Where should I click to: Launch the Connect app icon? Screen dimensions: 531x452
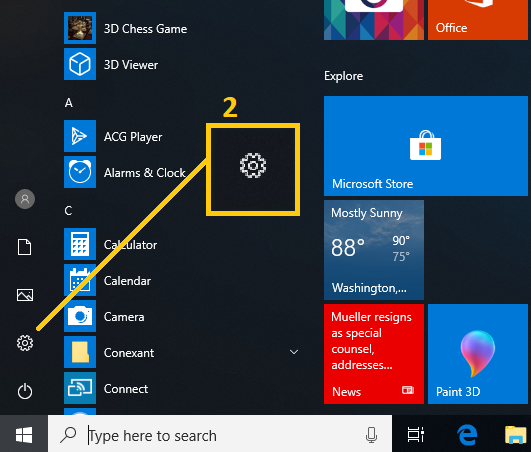(x=80, y=388)
